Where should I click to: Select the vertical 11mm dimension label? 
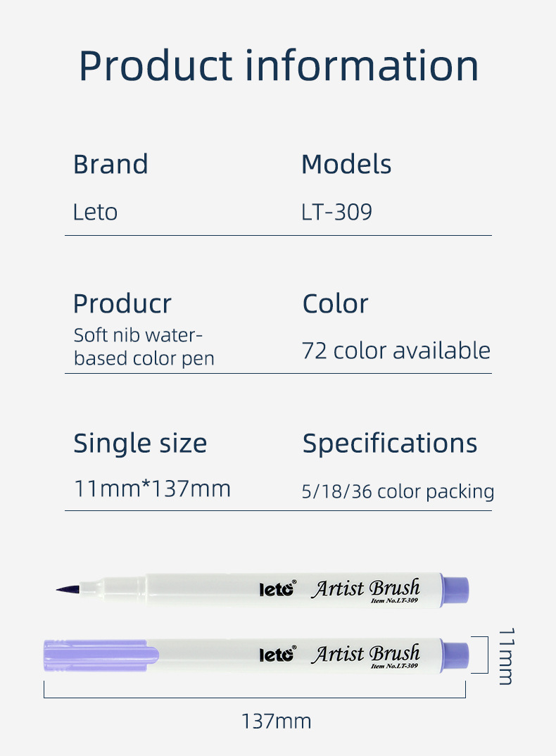505,656
